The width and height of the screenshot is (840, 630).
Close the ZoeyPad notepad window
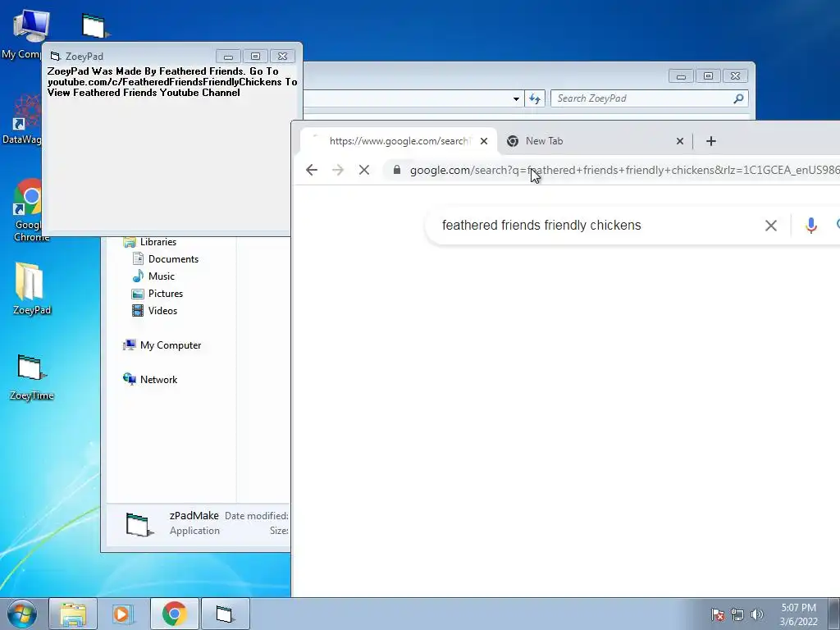282,57
